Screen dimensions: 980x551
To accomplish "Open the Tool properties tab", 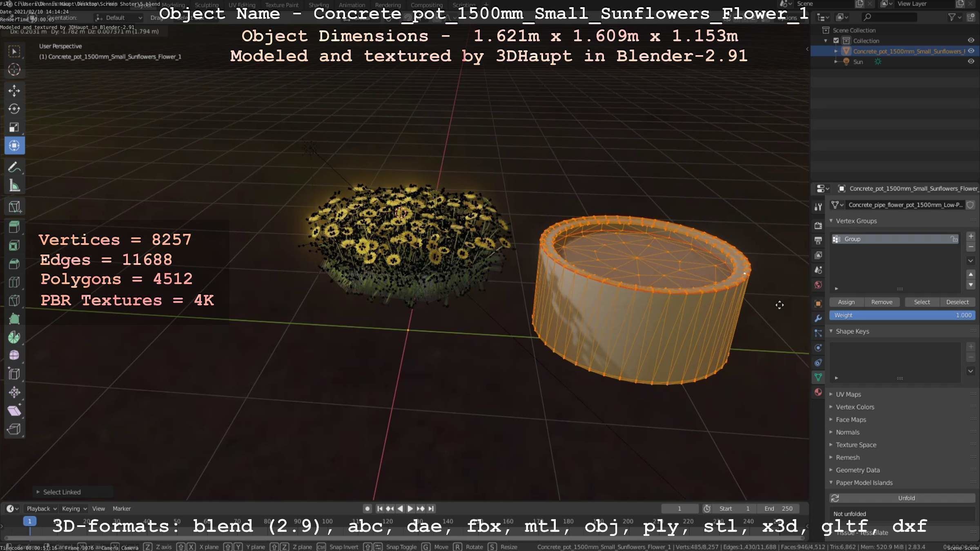I will [x=818, y=207].
